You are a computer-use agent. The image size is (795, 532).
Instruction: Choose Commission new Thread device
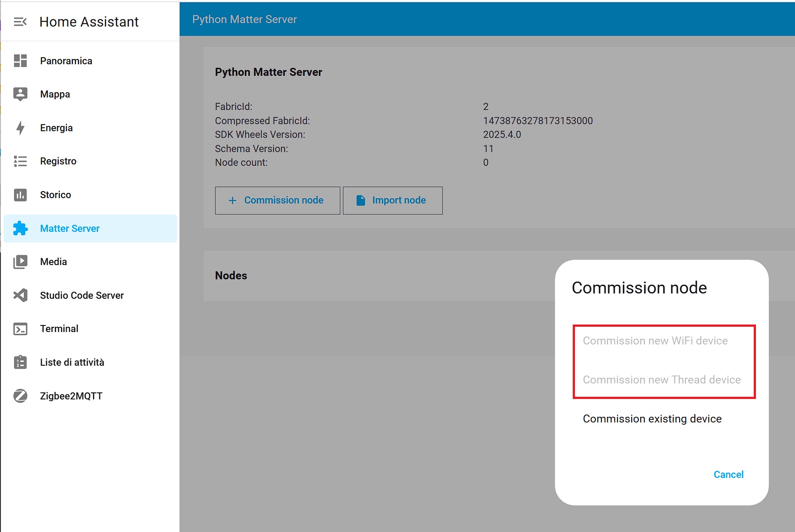(661, 379)
